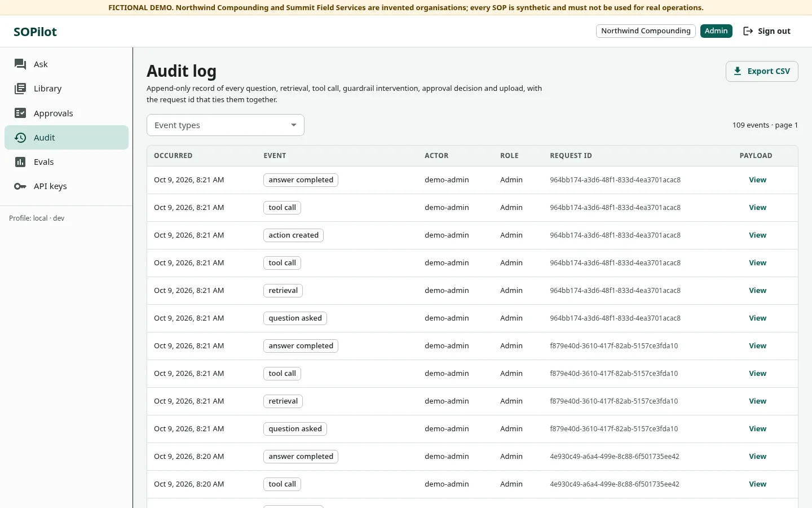The width and height of the screenshot is (812, 508).
Task: Click the 'Profile: local · dev' text
Action: (x=37, y=218)
